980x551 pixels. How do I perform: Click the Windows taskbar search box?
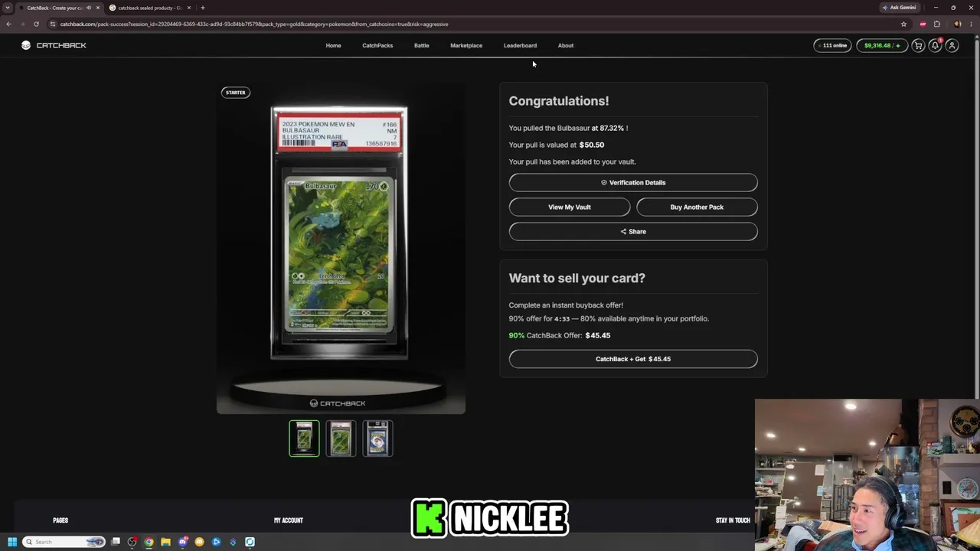point(64,542)
